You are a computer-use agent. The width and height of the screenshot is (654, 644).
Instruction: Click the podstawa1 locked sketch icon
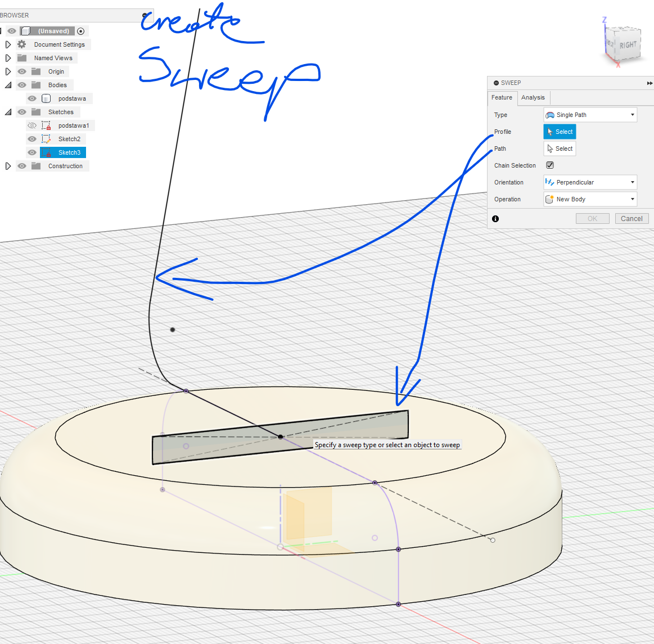click(46, 125)
